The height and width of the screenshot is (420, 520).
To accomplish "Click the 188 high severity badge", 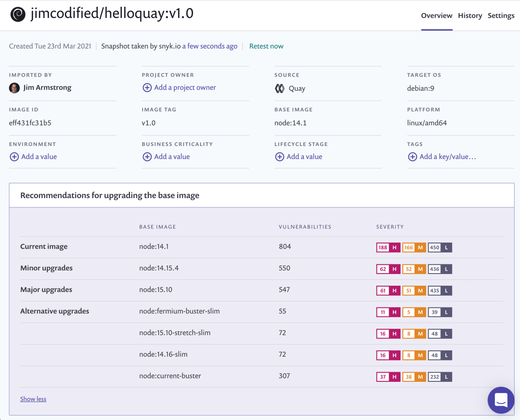I will pos(388,248).
